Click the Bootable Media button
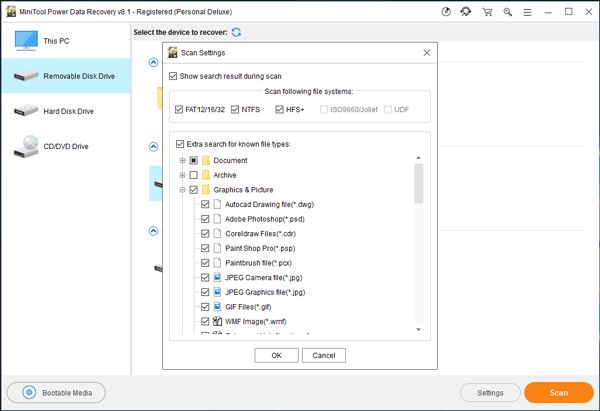Screen dimensions: 600x411 56,393
